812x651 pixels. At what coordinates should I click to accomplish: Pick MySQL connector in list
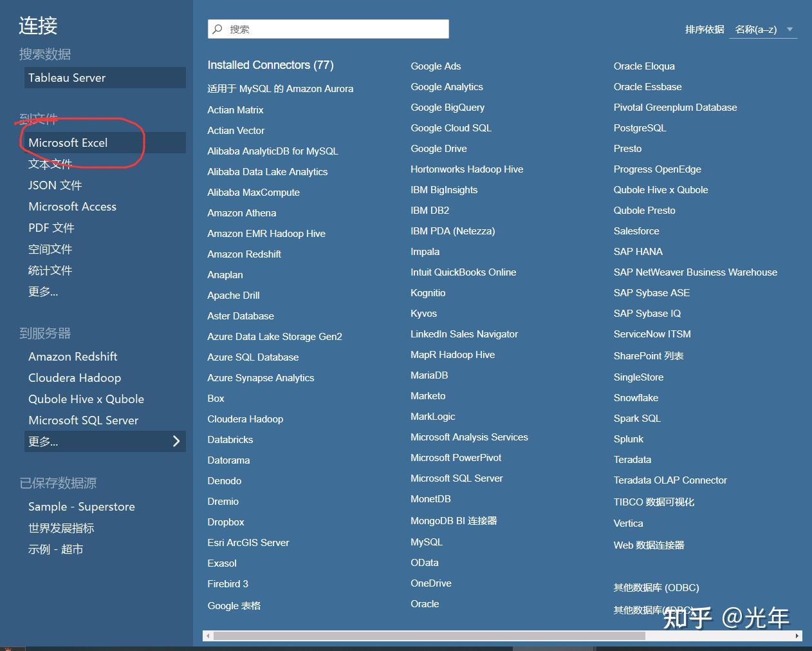point(427,542)
